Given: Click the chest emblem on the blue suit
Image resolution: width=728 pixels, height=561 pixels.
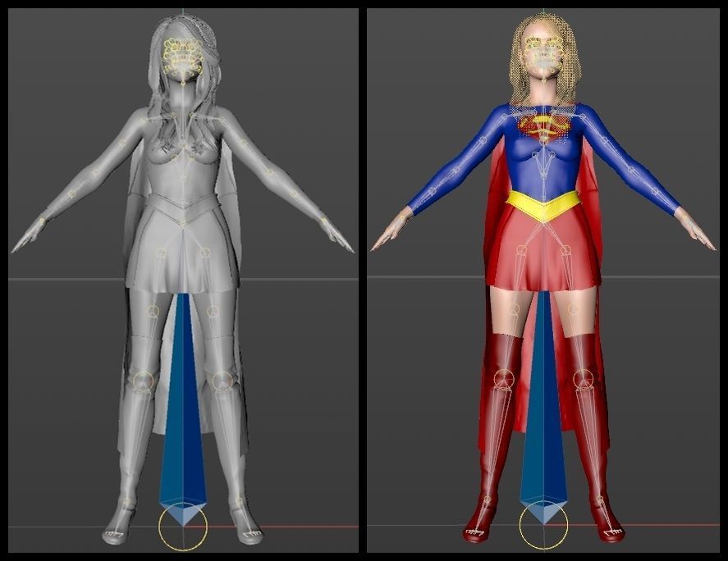Looking at the screenshot, I should pos(543,126).
